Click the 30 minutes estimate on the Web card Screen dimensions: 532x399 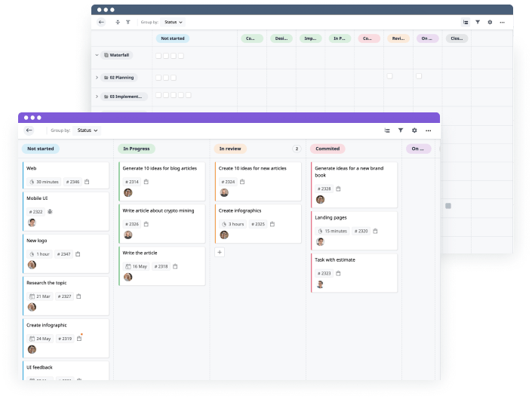click(x=44, y=182)
